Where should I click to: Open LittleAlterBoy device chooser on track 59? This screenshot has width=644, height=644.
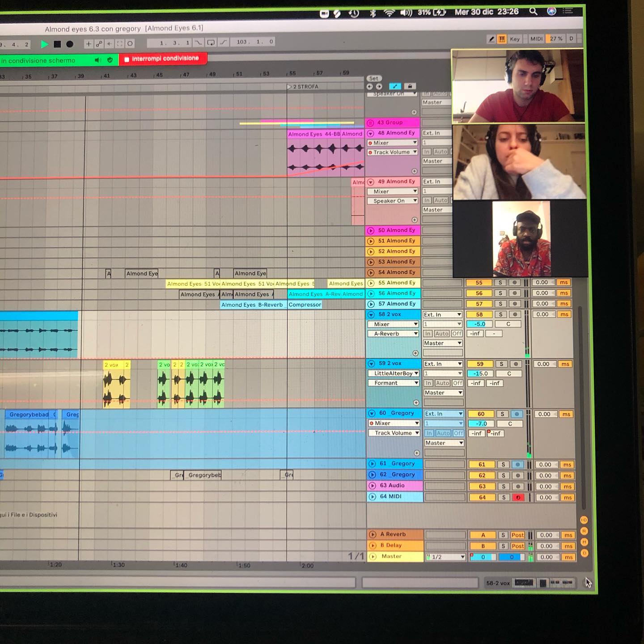pos(394,373)
